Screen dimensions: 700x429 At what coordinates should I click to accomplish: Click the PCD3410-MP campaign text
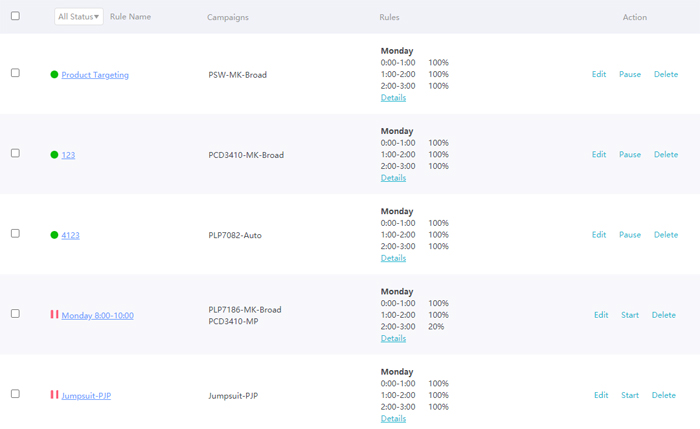click(x=233, y=321)
